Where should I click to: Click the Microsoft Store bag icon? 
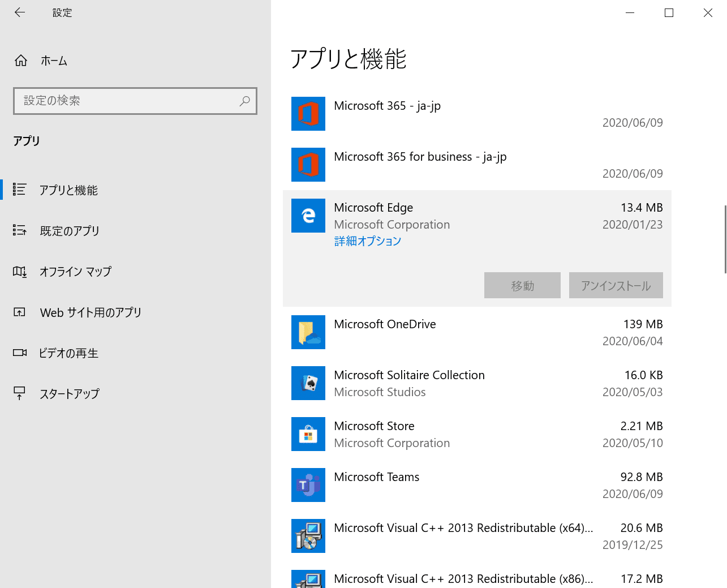pos(308,434)
